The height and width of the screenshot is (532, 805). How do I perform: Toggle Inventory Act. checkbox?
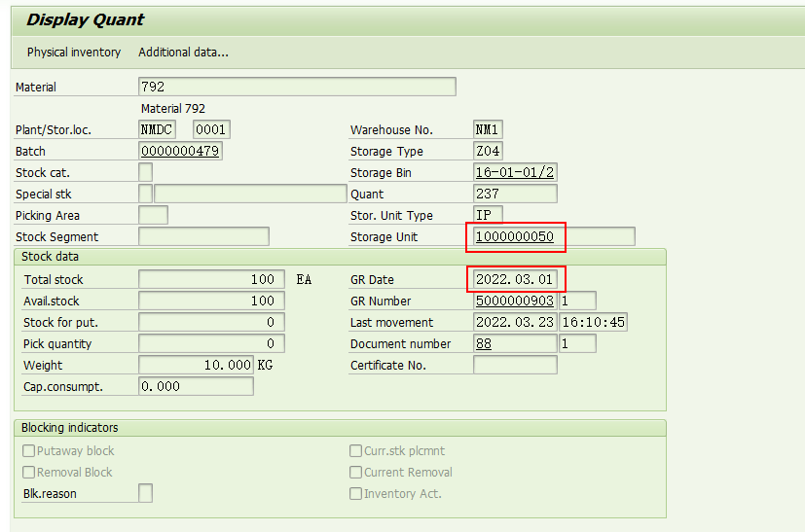[x=355, y=494]
